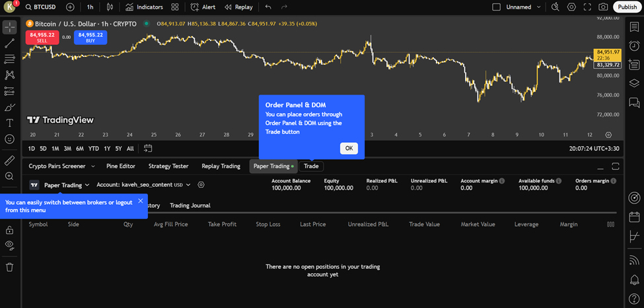This screenshot has width=644, height=308.
Task: Remove drawings with trash icon
Action: point(9,267)
